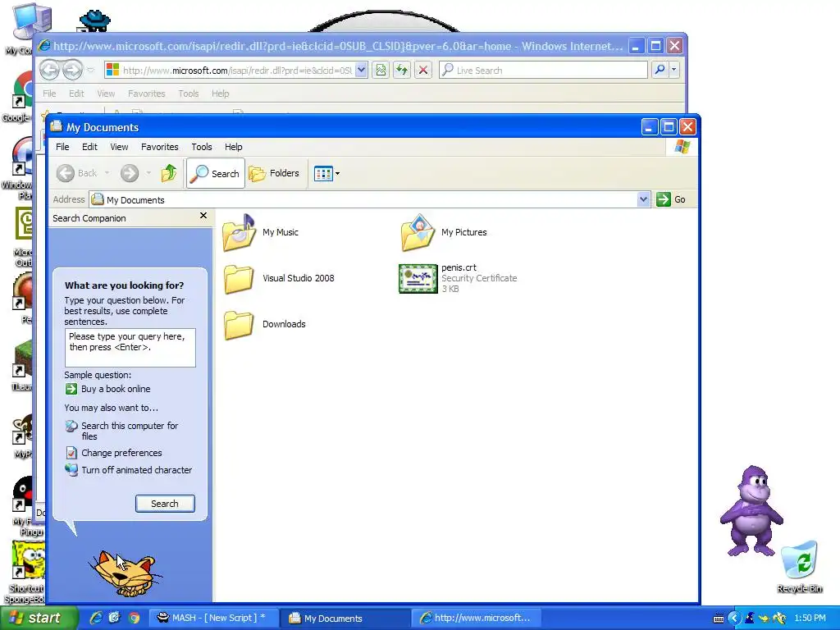Open the View menu in My Documents
Image resolution: width=840 pixels, height=630 pixels.
119,147
